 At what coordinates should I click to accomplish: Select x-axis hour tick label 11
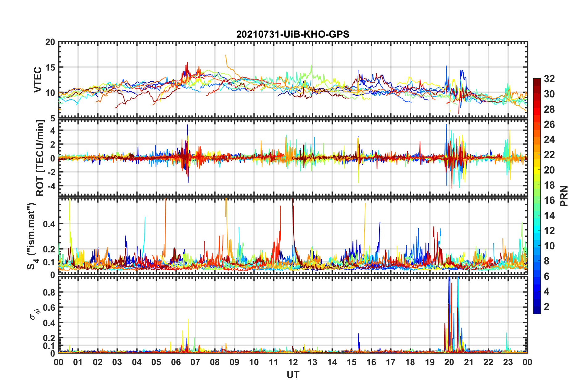pyautogui.click(x=274, y=362)
